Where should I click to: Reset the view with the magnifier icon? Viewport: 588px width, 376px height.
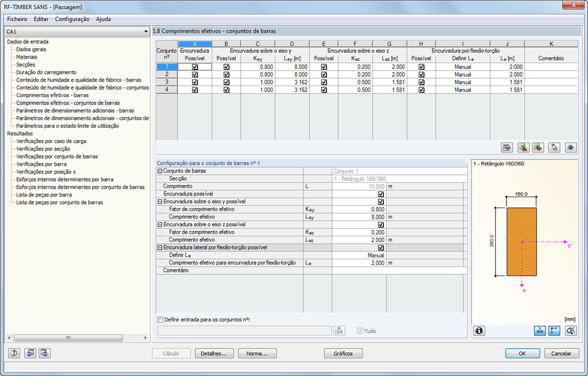[570, 331]
